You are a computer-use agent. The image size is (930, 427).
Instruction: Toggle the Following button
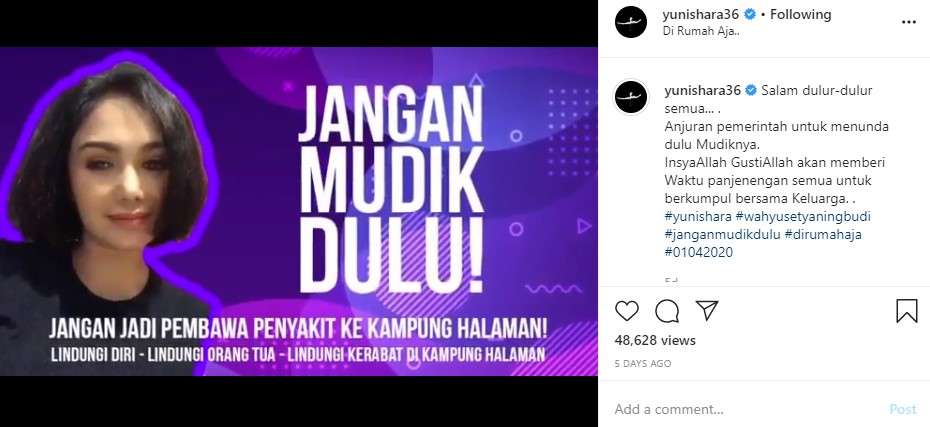(800, 14)
